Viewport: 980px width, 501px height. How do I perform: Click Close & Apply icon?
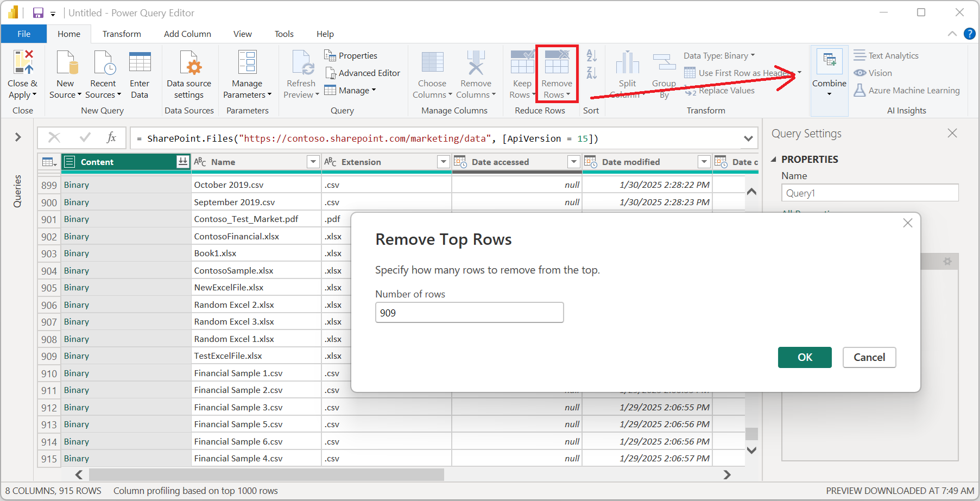click(23, 62)
